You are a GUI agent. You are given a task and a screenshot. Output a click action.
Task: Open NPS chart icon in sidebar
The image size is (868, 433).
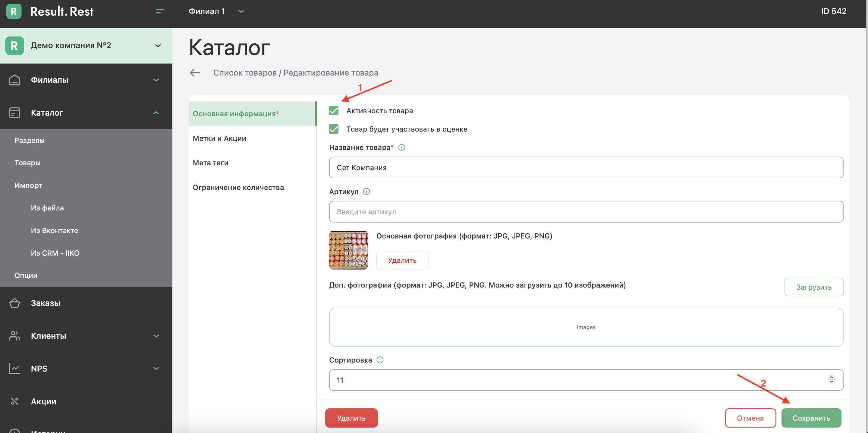[x=14, y=368]
